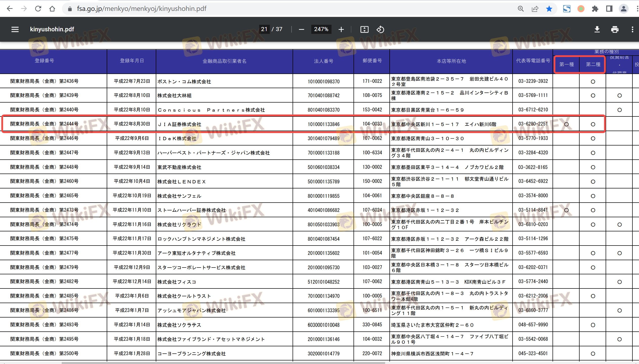
Task: Click the page number field showing 21
Action: coord(264,29)
